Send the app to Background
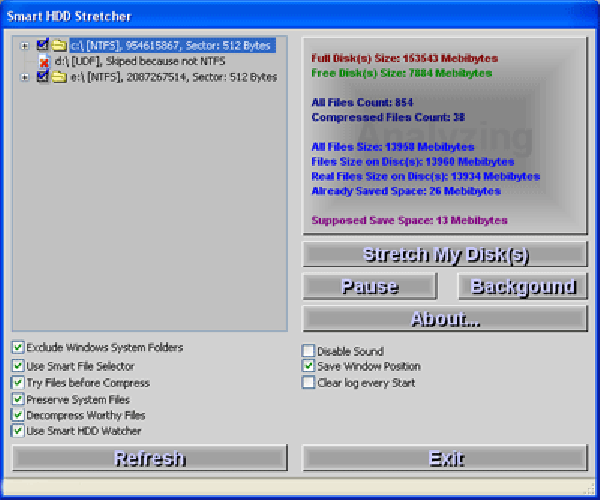The height and width of the screenshot is (500, 600). point(523,286)
